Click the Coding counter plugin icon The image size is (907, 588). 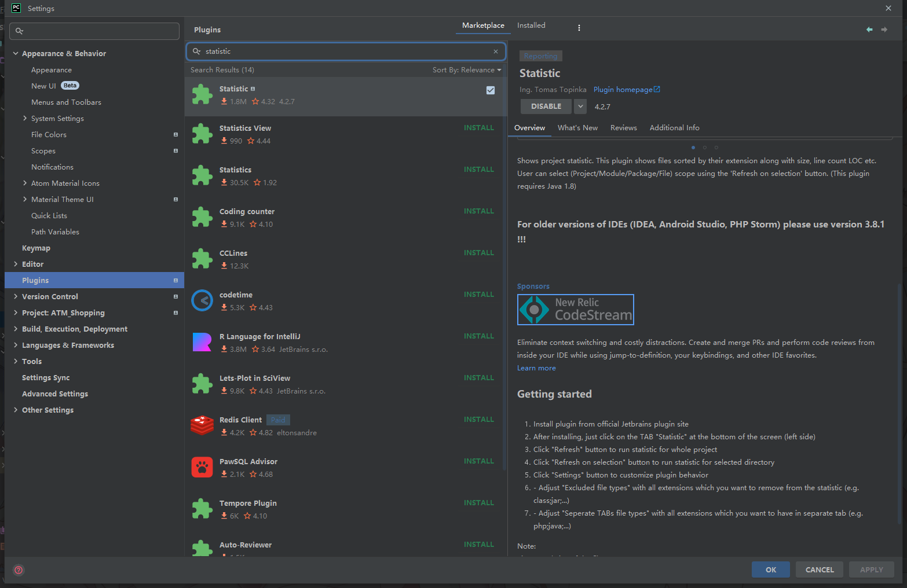coord(202,217)
